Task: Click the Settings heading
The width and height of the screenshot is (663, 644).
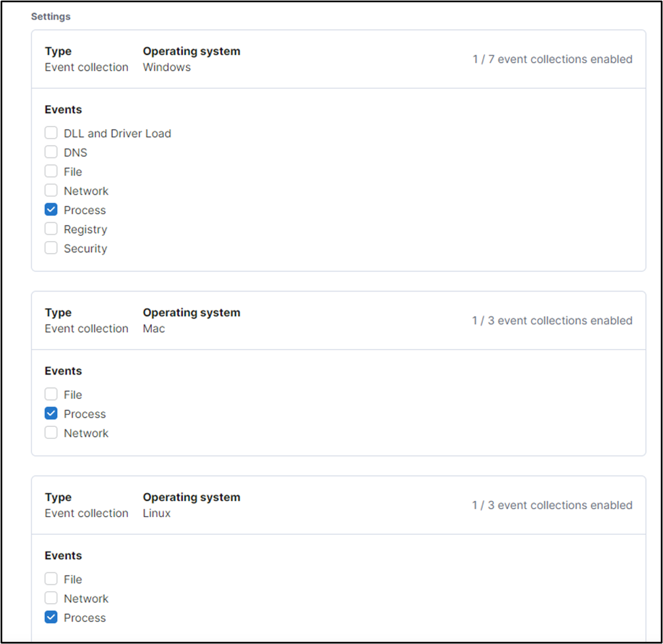Action: tap(51, 16)
